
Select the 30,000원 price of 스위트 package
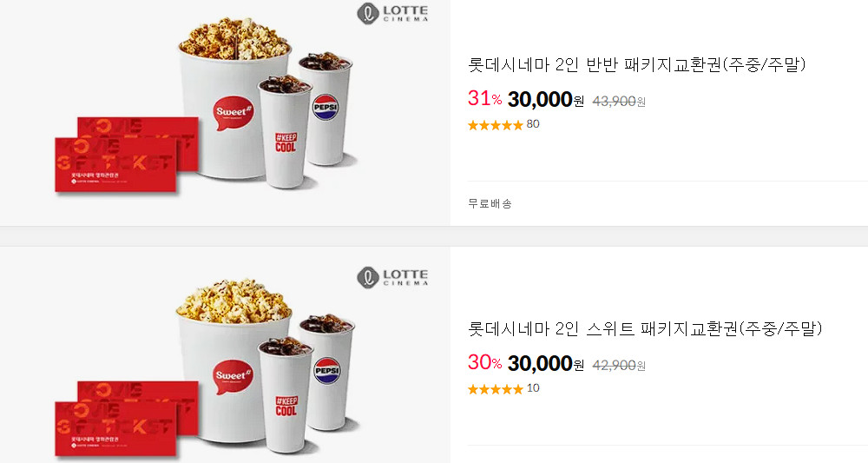(546, 364)
